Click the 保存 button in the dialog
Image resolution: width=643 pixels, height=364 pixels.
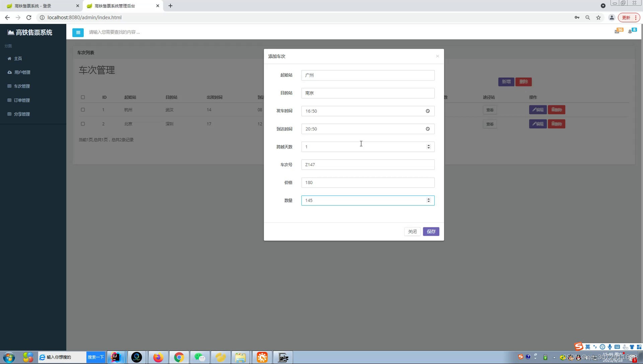(431, 232)
